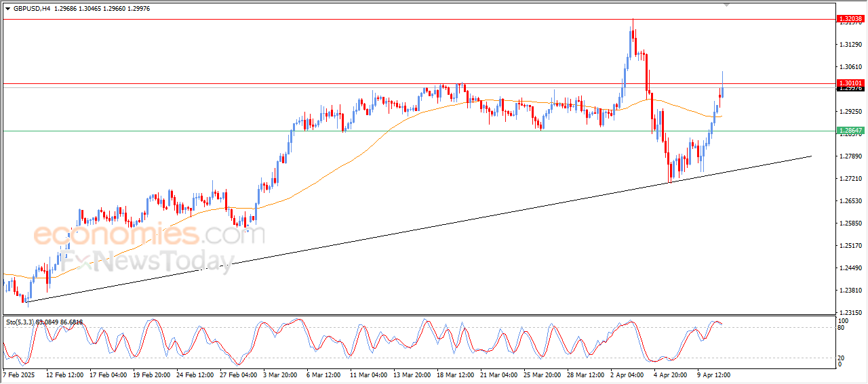Click the 1.23150 price axis value

click(850, 312)
